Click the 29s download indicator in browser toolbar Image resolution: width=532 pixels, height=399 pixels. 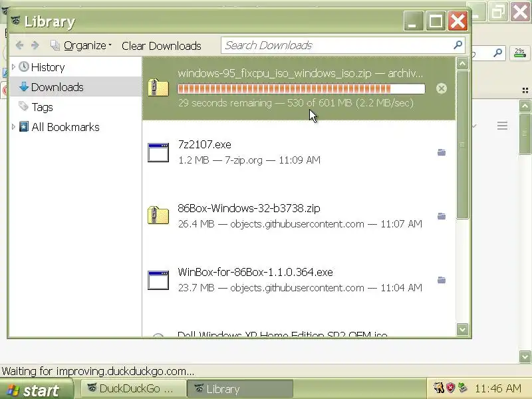click(519, 53)
